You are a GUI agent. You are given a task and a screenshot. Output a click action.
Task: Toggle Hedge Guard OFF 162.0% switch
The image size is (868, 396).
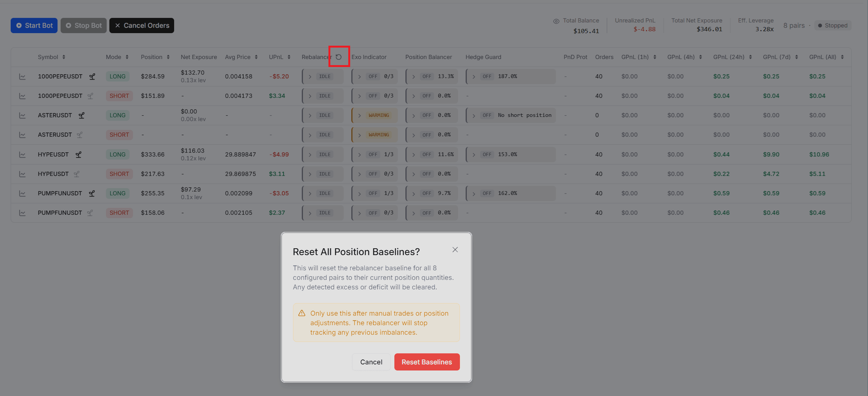(x=487, y=193)
